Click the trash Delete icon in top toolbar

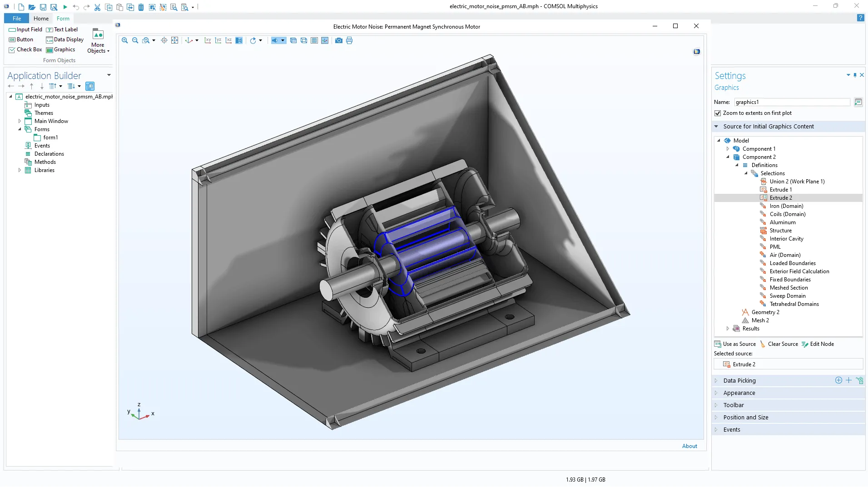tap(141, 7)
